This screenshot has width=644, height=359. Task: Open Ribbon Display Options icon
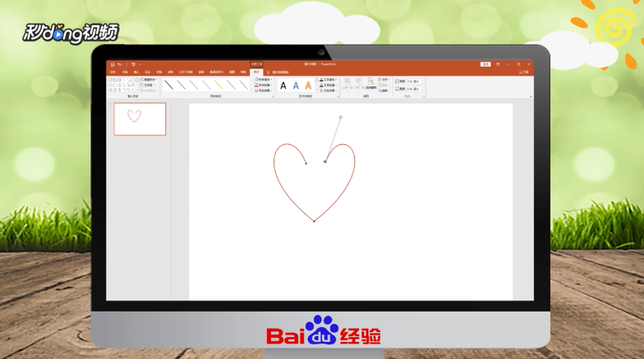click(497, 64)
